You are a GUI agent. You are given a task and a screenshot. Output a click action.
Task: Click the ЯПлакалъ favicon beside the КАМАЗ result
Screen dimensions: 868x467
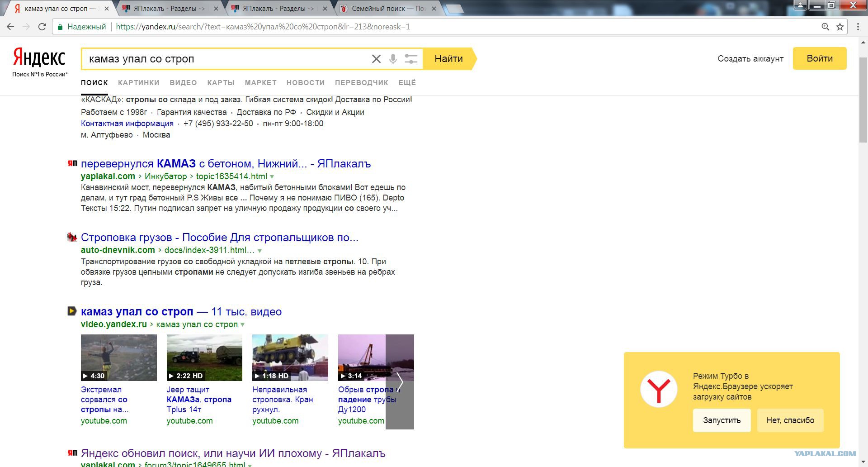72,163
